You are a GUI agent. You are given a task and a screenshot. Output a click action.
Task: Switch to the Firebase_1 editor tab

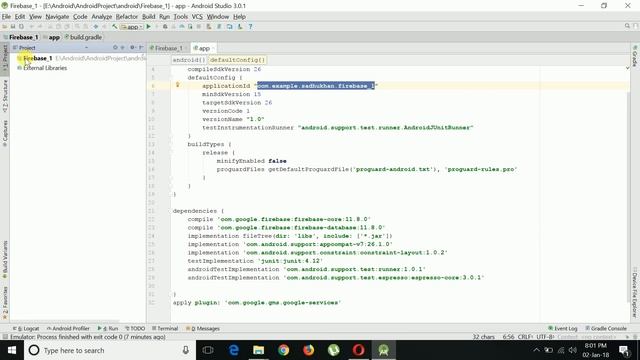[167, 48]
